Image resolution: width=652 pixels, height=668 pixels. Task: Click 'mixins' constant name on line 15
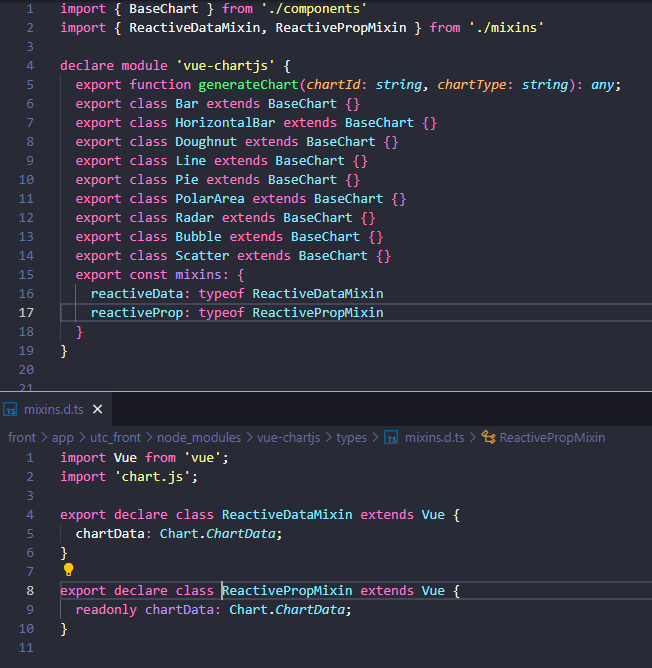point(198,274)
